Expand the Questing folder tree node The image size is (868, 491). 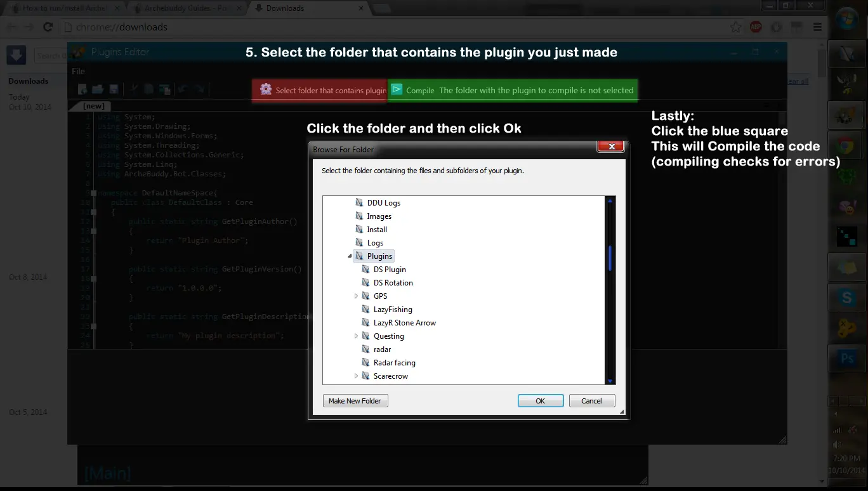(x=356, y=336)
